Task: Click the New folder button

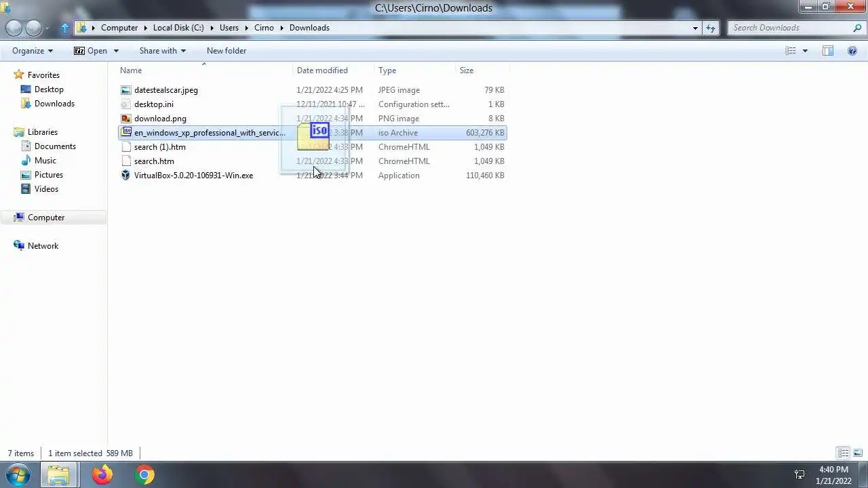Action: point(226,51)
